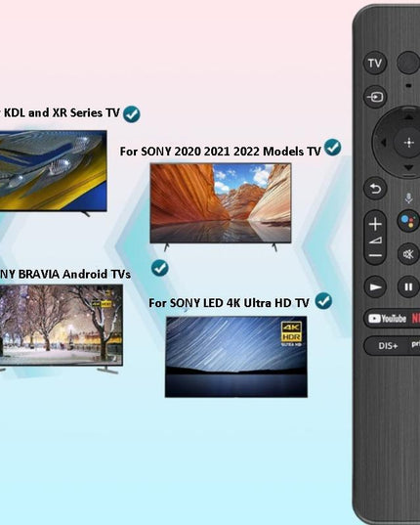
Task: Click 'KDL and XR Series TV' text
Action: [62, 112]
